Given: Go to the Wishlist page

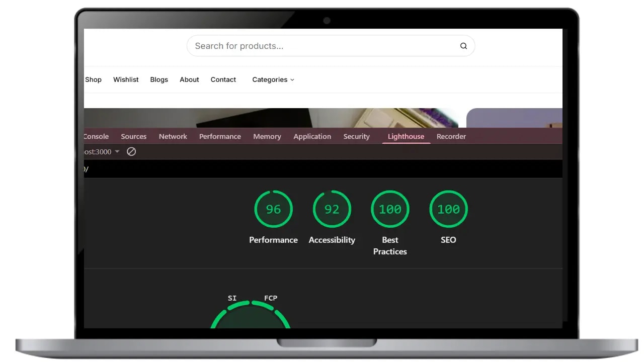Looking at the screenshot, I should click(x=126, y=79).
